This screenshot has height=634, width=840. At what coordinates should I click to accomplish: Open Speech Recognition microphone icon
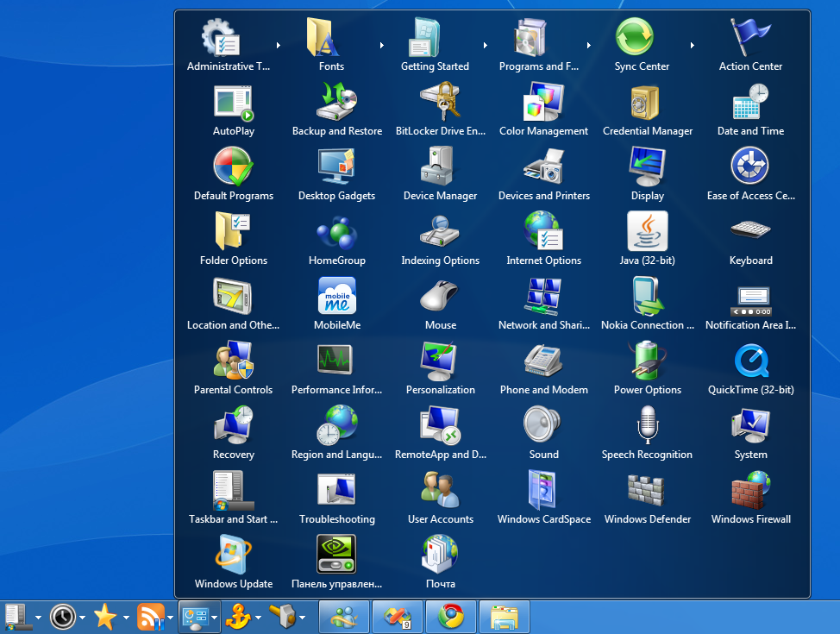click(x=648, y=424)
